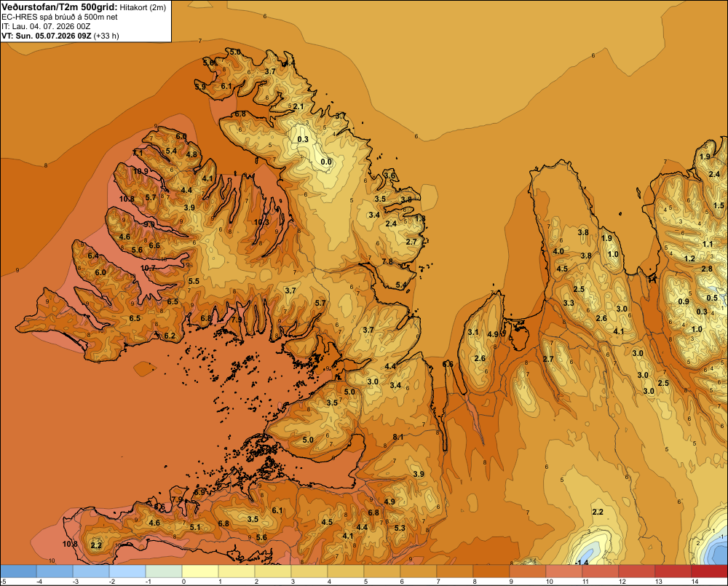Click the 'EC-HRES spá brúuð á 500m net' line

click(x=60, y=17)
